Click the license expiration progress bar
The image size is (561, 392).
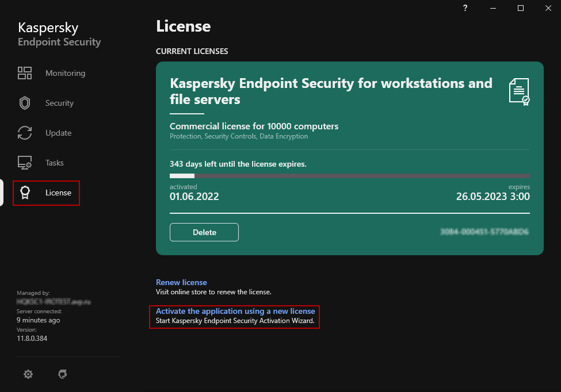click(x=349, y=176)
